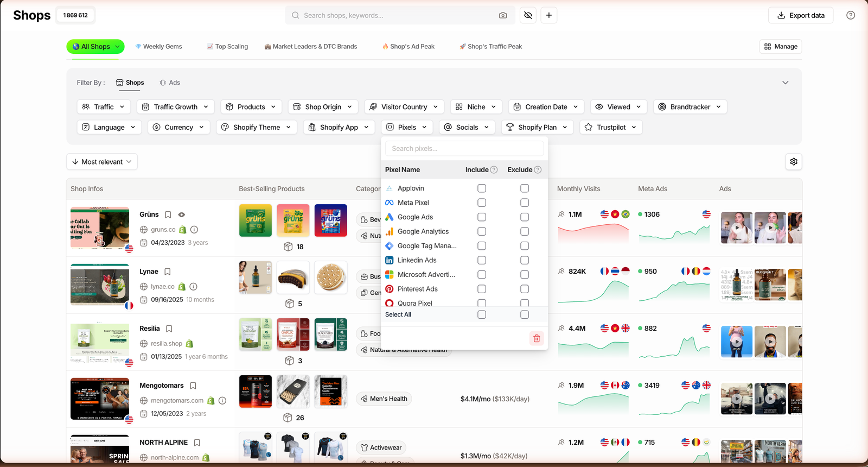Click the eye icon next to Grüns
This screenshot has width=868, height=467.
182,214
